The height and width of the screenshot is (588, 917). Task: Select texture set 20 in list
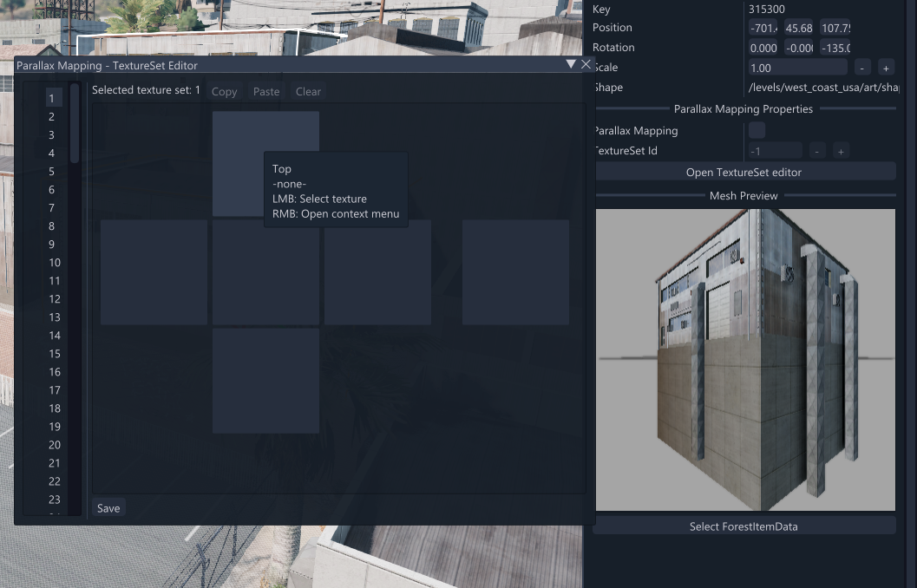54,445
